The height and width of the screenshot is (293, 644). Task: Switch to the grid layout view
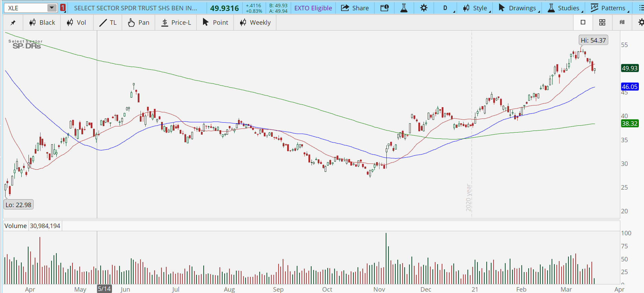click(x=602, y=22)
